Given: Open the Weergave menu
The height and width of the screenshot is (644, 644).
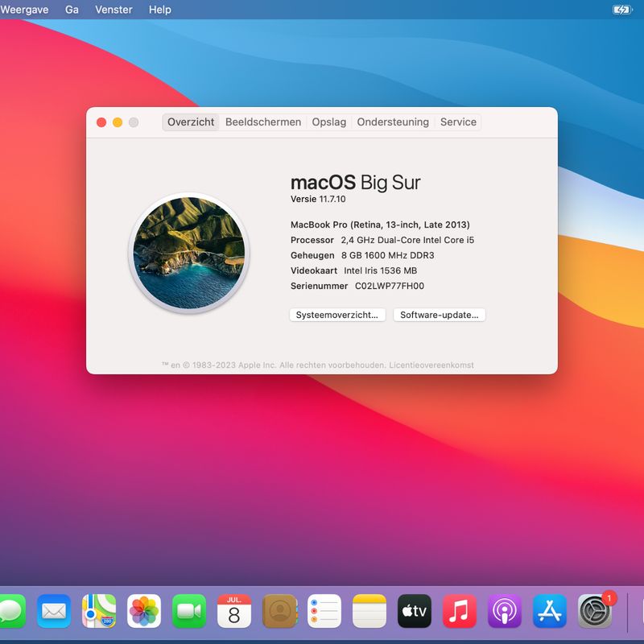Looking at the screenshot, I should pos(24,10).
